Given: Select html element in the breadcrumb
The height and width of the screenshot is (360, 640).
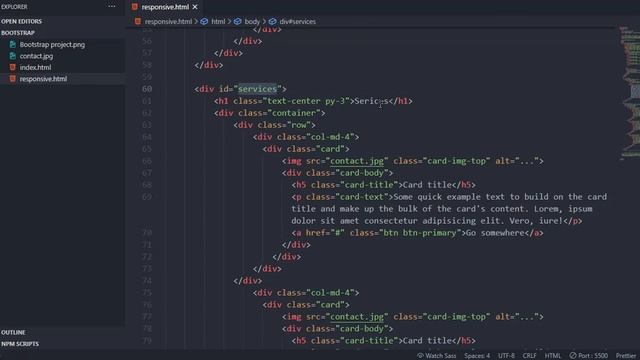Looking at the screenshot, I should coord(218,22).
